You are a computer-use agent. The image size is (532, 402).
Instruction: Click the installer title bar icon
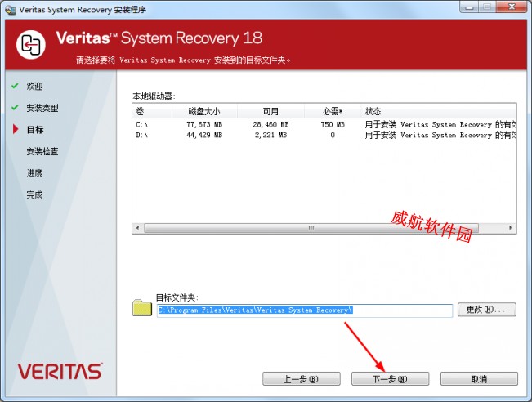10,10
